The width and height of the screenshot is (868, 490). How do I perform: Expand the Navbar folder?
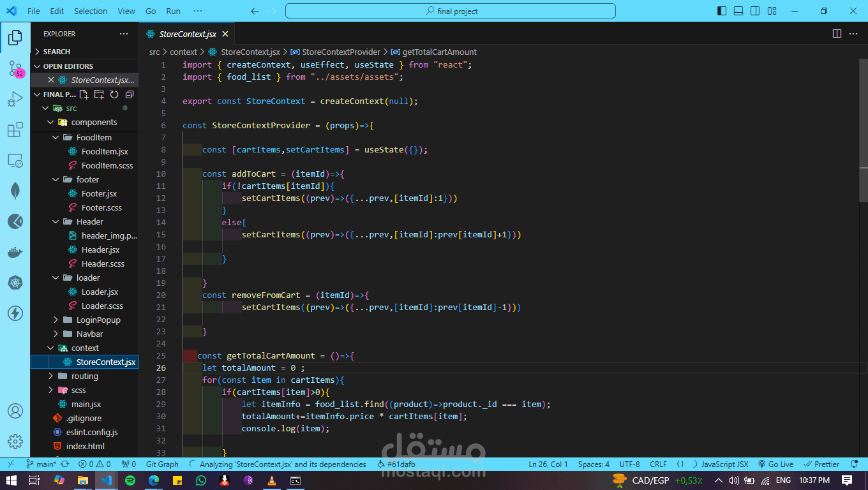pyautogui.click(x=84, y=334)
